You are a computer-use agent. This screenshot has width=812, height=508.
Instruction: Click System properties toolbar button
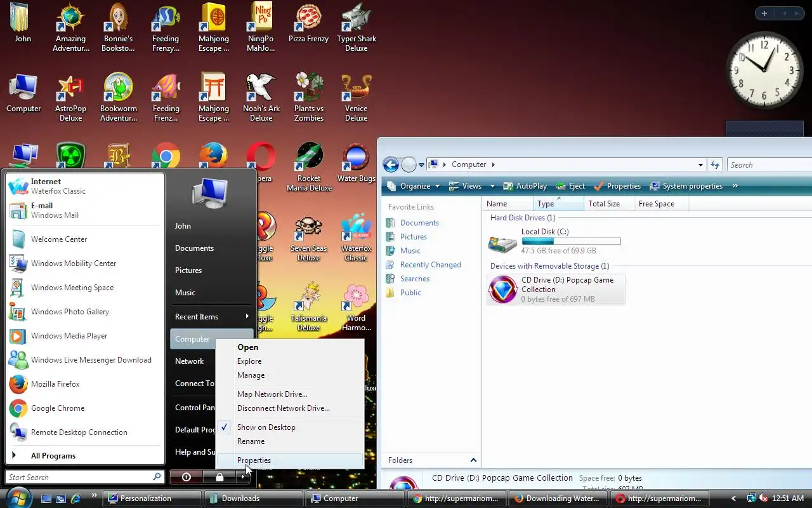pos(685,186)
